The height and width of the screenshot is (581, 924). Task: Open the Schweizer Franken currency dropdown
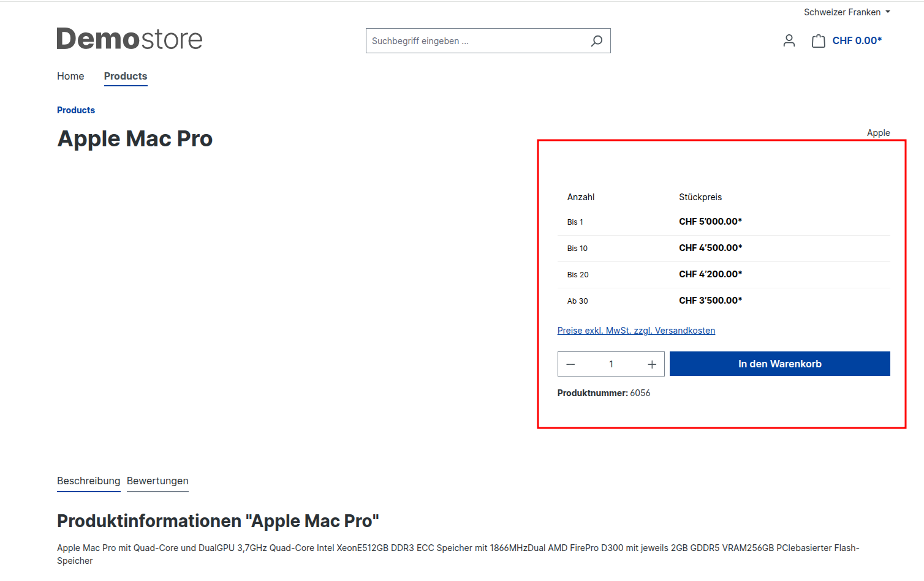tap(843, 12)
